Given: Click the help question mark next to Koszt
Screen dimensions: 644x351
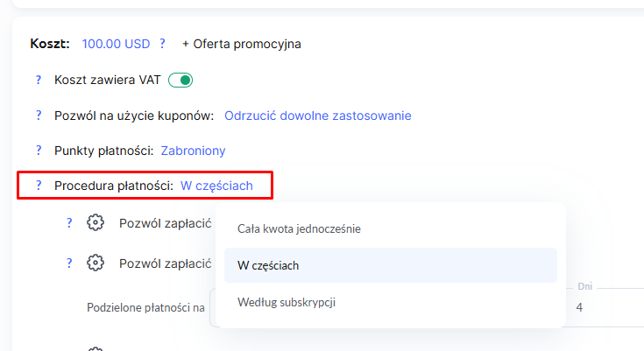Looking at the screenshot, I should [x=162, y=44].
